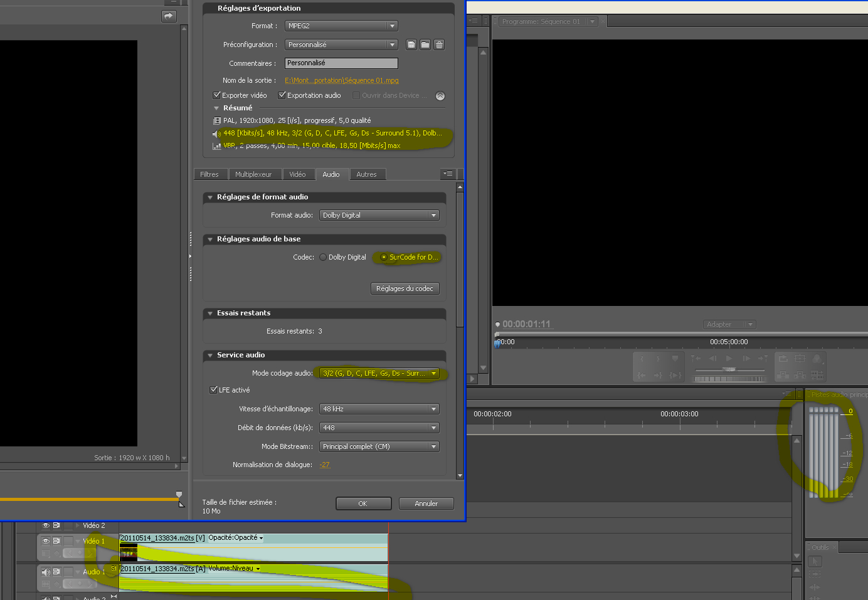Click the trim monitor icon in Programme monitor

click(x=817, y=375)
